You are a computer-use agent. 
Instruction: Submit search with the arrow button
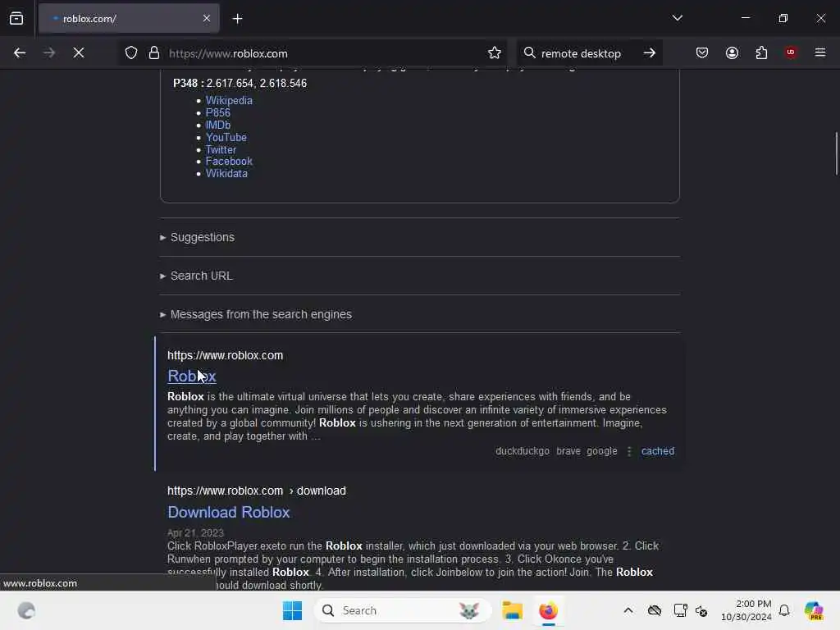tap(650, 52)
